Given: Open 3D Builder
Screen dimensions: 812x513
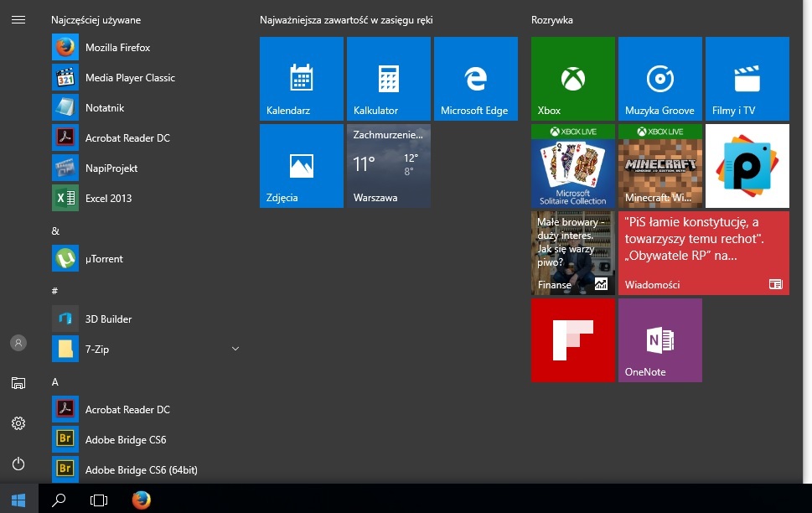Looking at the screenshot, I should [145, 319].
